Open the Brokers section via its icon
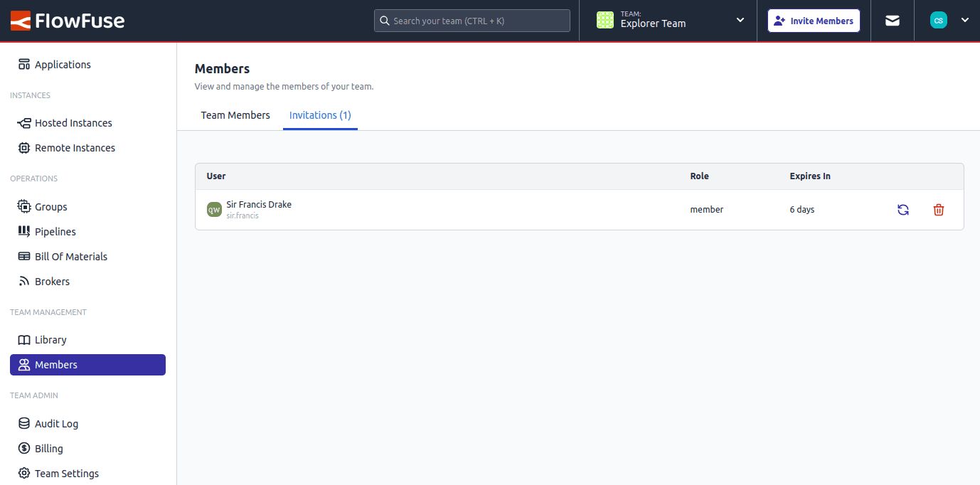The image size is (980, 485). [24, 281]
